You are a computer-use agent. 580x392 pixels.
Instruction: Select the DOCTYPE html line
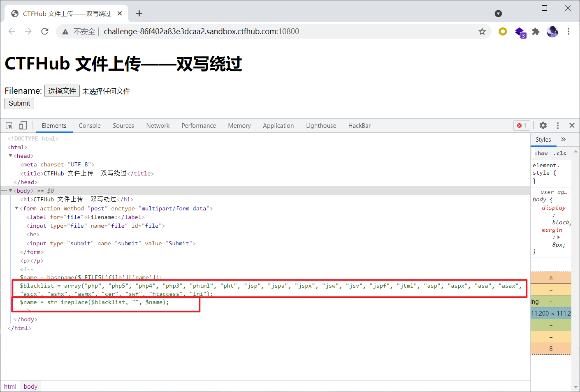coord(33,138)
